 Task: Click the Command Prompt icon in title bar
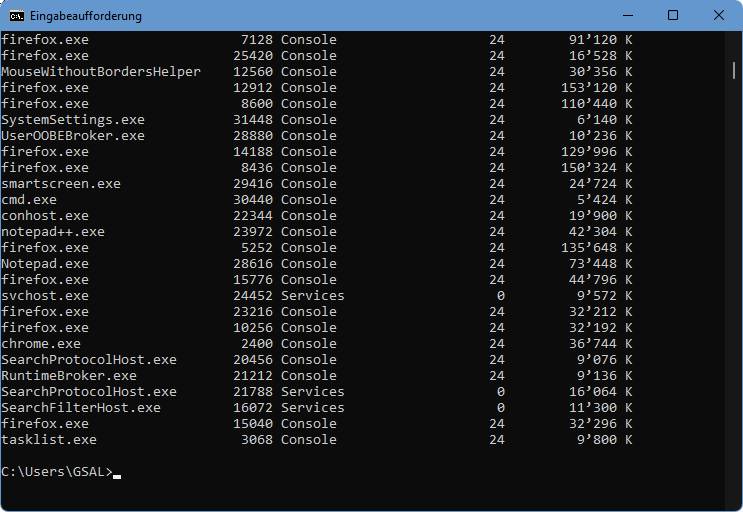point(17,16)
